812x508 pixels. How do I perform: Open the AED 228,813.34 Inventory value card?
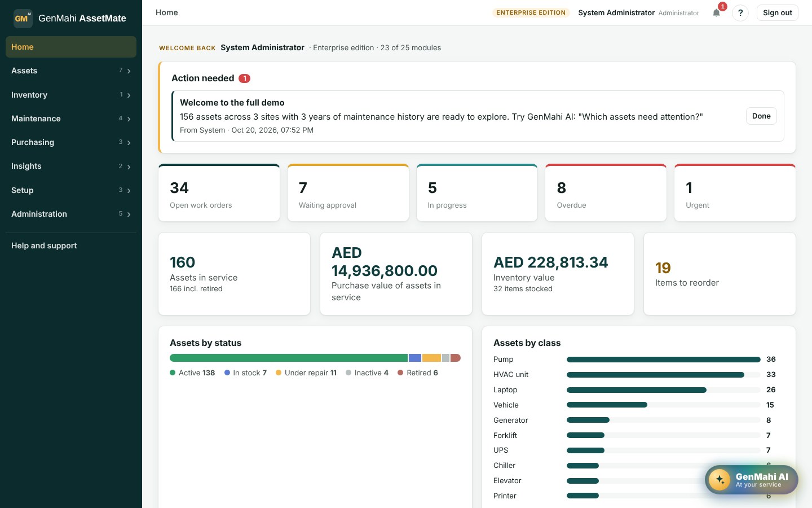pos(558,274)
